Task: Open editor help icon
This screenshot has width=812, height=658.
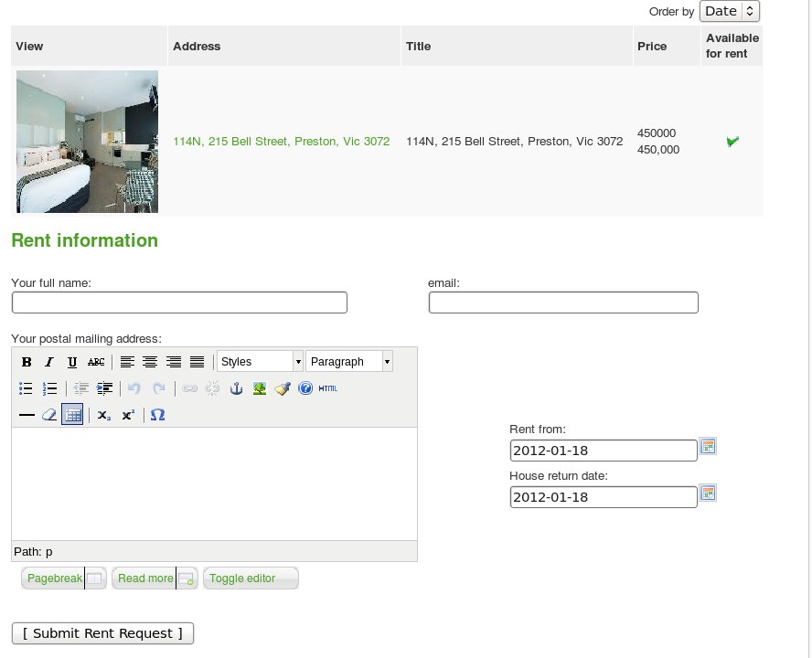Action: (305, 388)
